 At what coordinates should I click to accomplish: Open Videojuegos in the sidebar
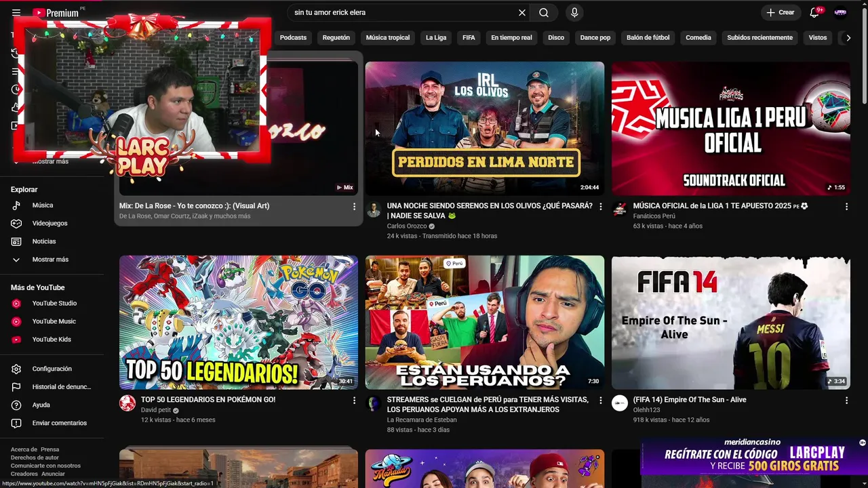click(52, 223)
